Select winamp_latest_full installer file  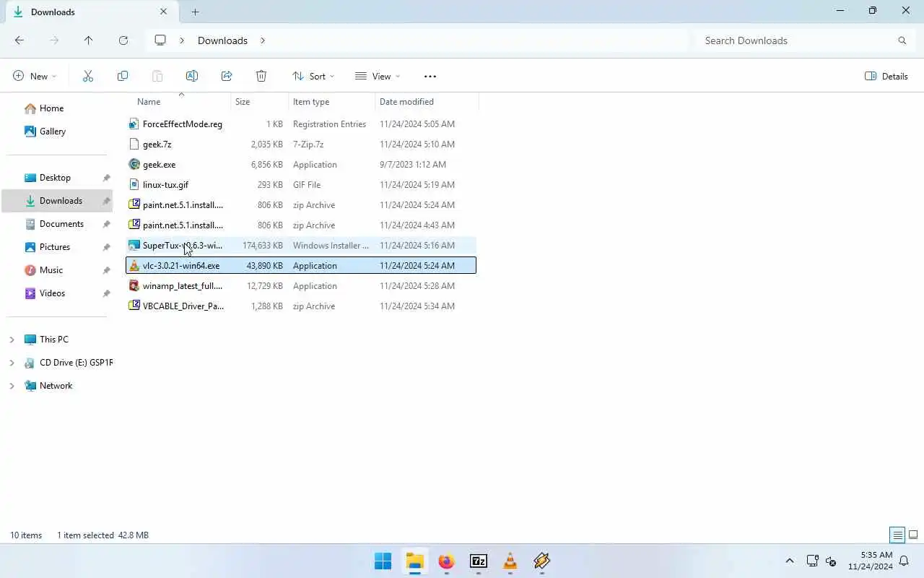click(x=301, y=286)
